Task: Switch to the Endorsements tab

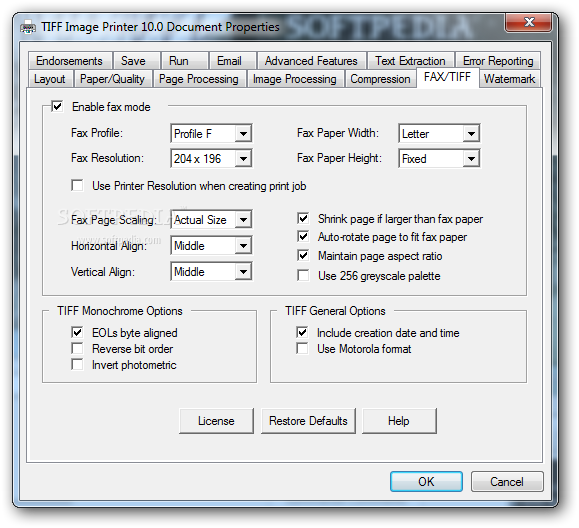Action: 69,61
